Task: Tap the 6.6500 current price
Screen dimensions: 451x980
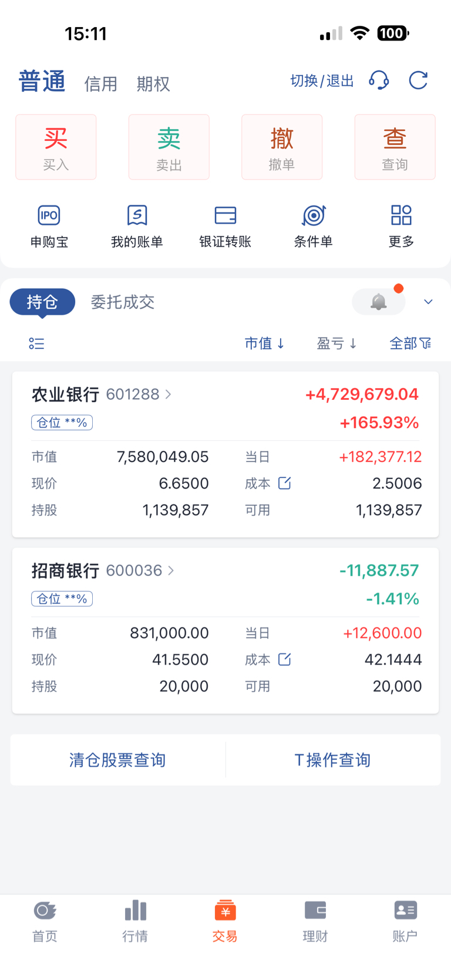Action: point(184,483)
